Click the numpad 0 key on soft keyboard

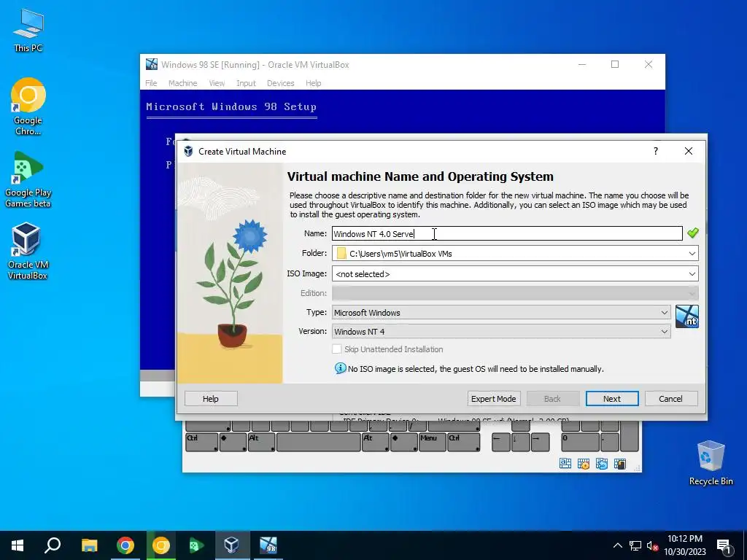point(580,442)
